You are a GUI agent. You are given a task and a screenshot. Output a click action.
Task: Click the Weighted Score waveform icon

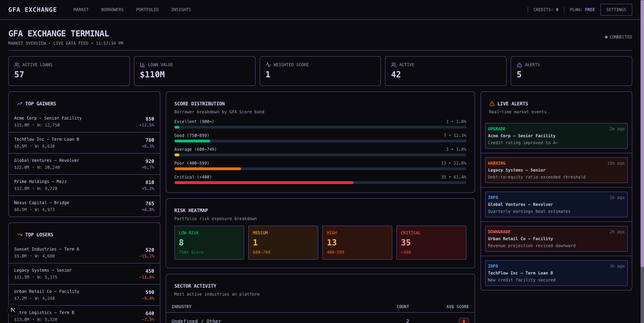pyautogui.click(x=268, y=64)
